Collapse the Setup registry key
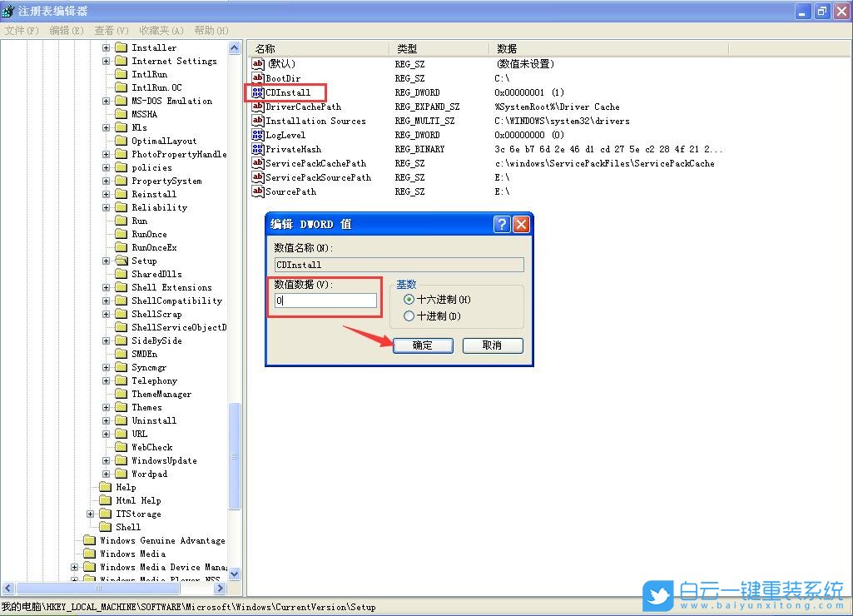The height and width of the screenshot is (616, 853). (107, 261)
